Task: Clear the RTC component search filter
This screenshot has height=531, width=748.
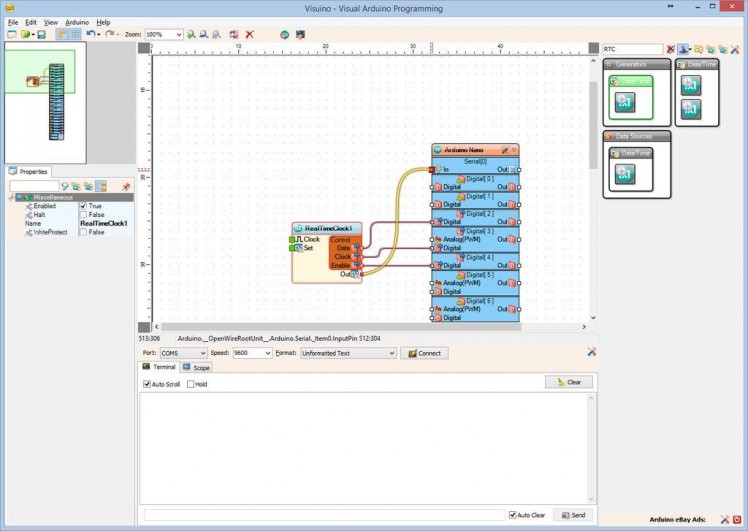Action: [670, 49]
